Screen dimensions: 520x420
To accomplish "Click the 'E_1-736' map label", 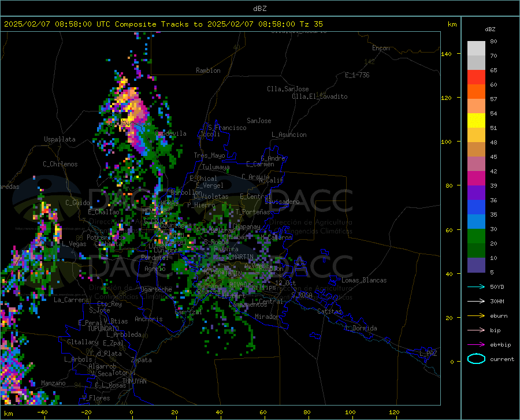I will tap(357, 75).
